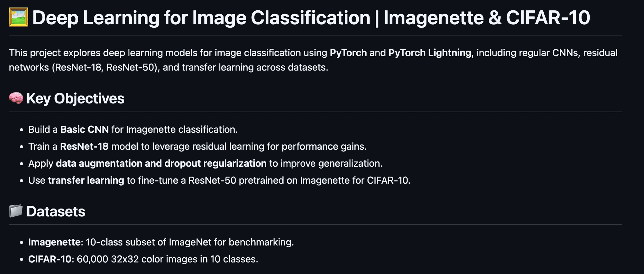Viewport: 644px width, 274px height.
Task: Click the main title heading text
Action: click(x=311, y=18)
